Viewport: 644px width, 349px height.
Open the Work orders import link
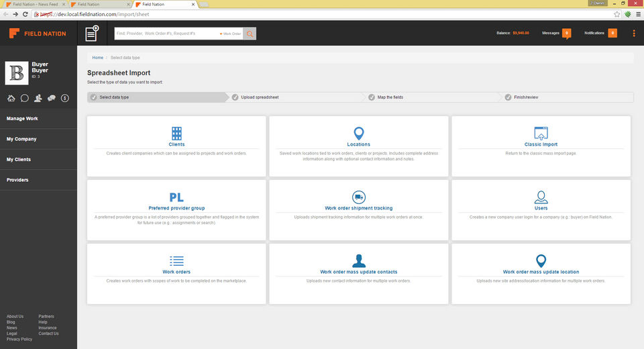coord(176,272)
